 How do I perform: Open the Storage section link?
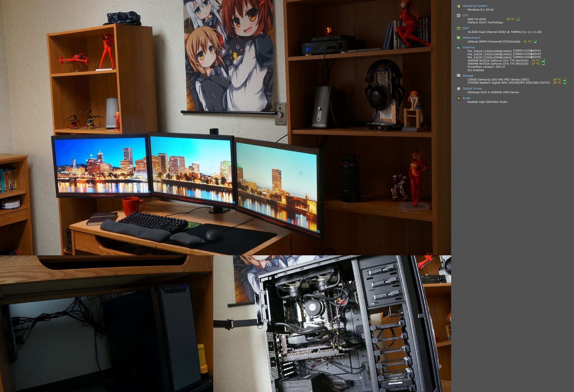pos(468,76)
